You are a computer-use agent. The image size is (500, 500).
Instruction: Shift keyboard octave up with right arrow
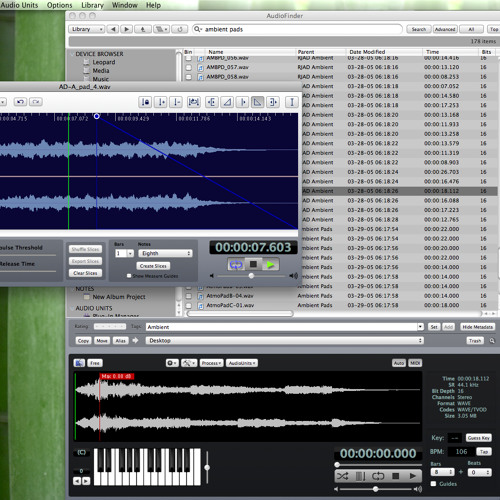86,481
